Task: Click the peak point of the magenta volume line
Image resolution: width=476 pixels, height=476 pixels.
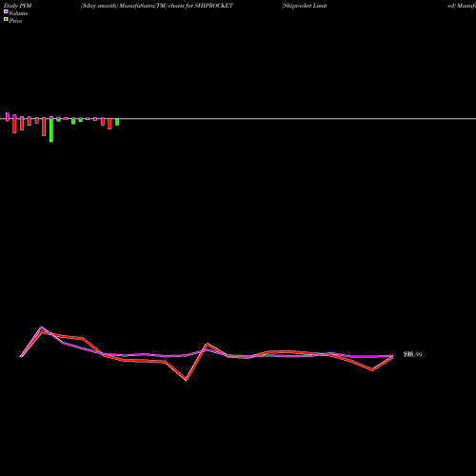Action: (x=42, y=327)
